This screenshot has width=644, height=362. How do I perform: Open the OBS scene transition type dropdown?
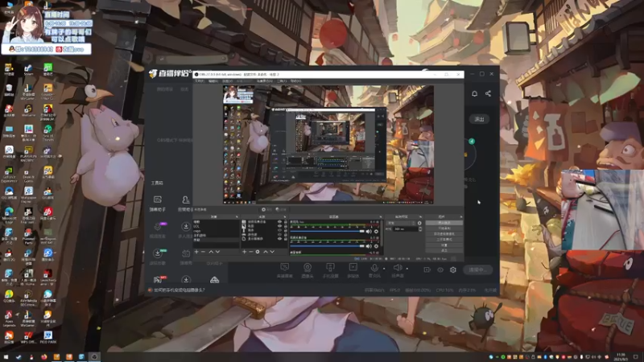click(401, 223)
